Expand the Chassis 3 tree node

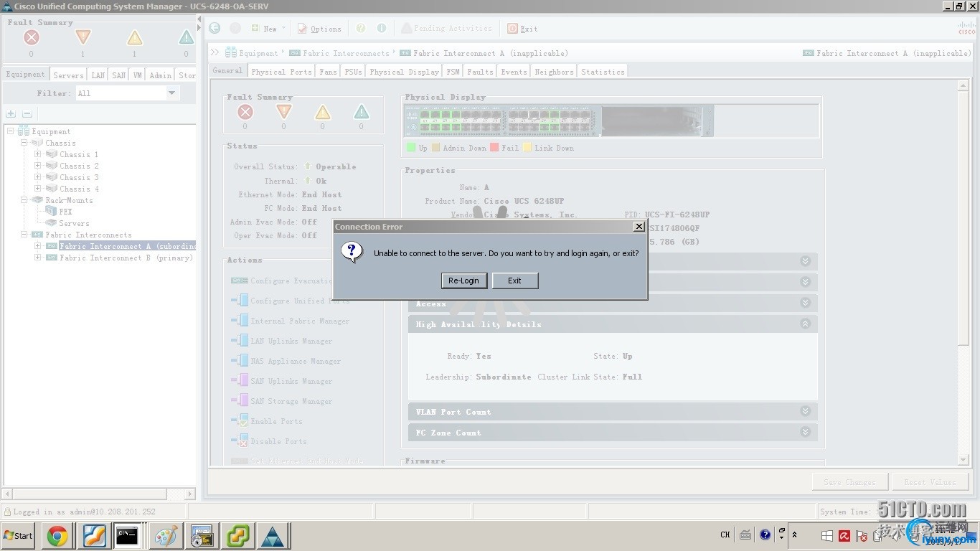point(38,177)
